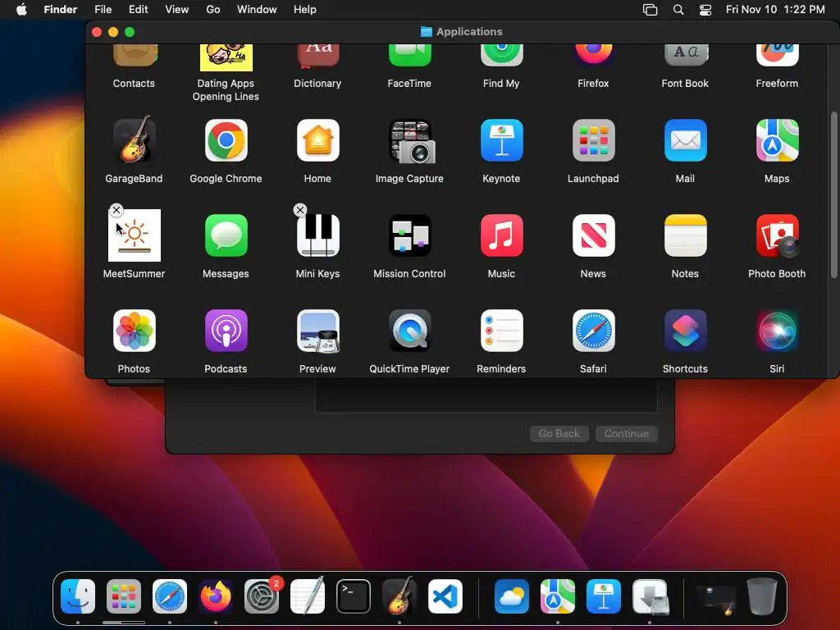This screenshot has height=630, width=840.
Task: Open Terminal from the Dock
Action: click(354, 596)
